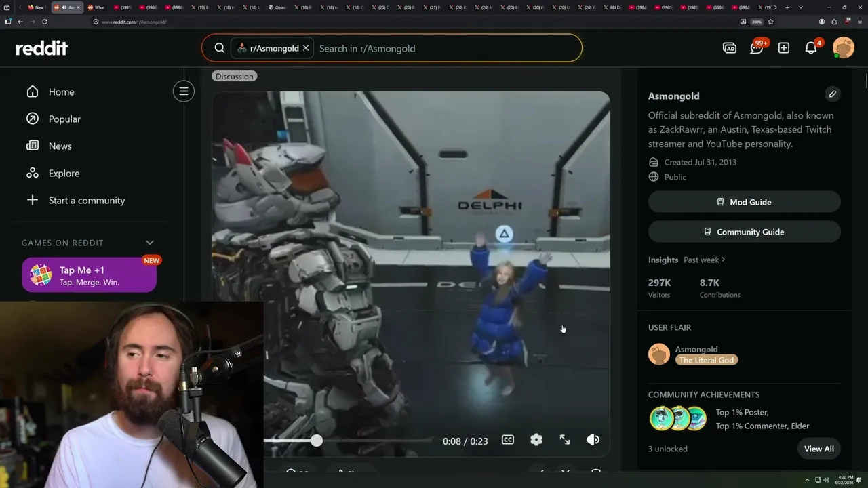Toggle closed captions on the video
Image resolution: width=868 pixels, height=488 pixels.
tap(508, 440)
